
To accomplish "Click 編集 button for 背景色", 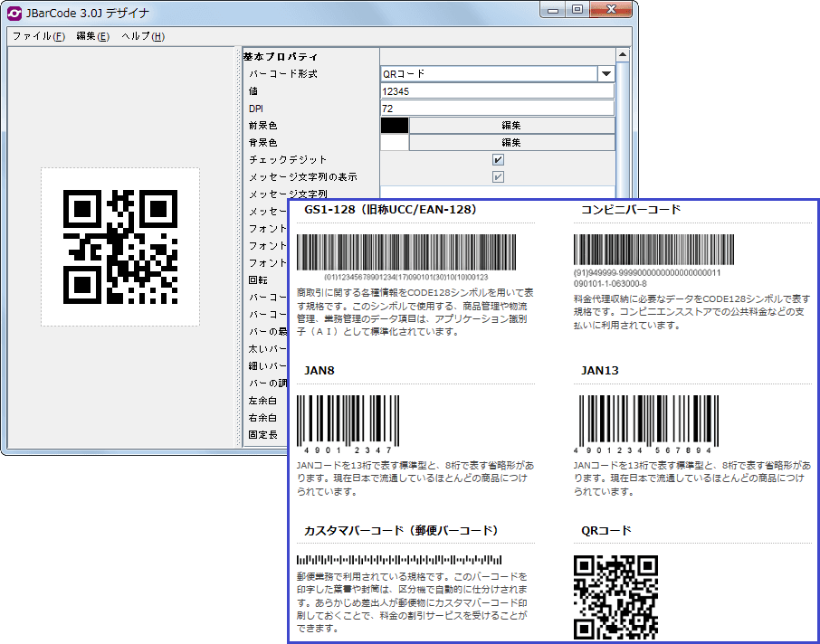I will pos(511,143).
